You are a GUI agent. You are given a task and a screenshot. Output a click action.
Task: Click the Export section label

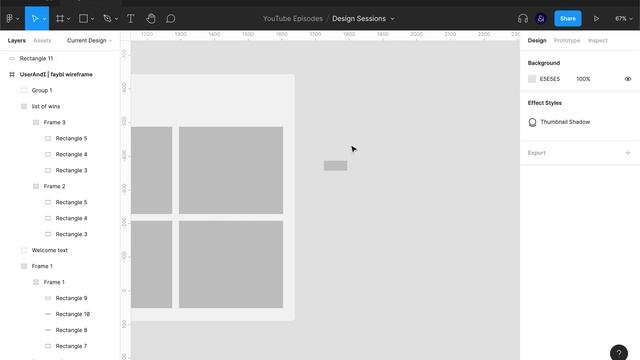pyautogui.click(x=536, y=153)
